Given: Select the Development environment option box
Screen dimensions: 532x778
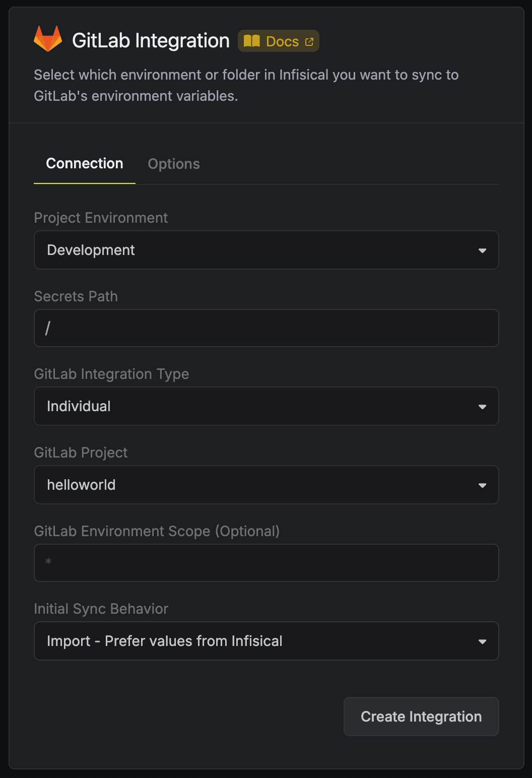Looking at the screenshot, I should click(x=266, y=250).
